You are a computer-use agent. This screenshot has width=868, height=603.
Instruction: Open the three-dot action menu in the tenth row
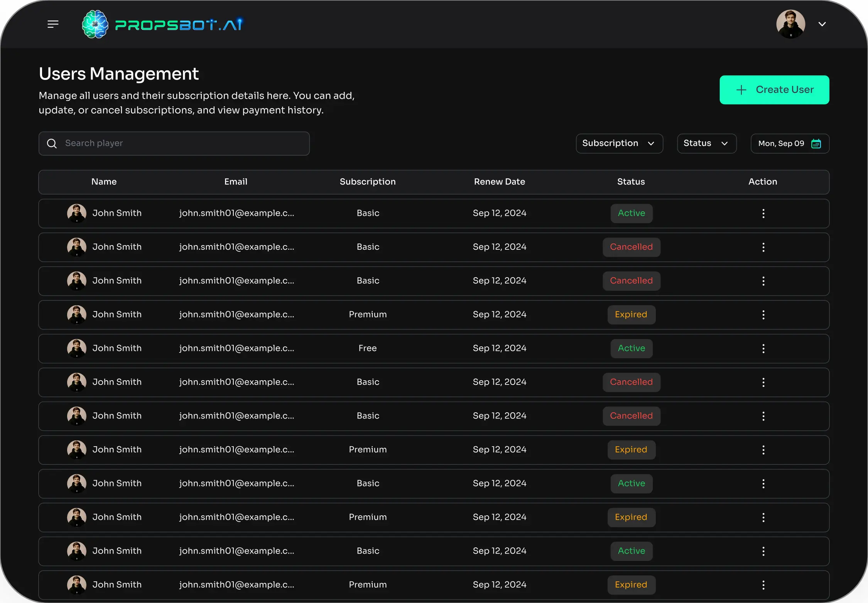pyautogui.click(x=763, y=517)
